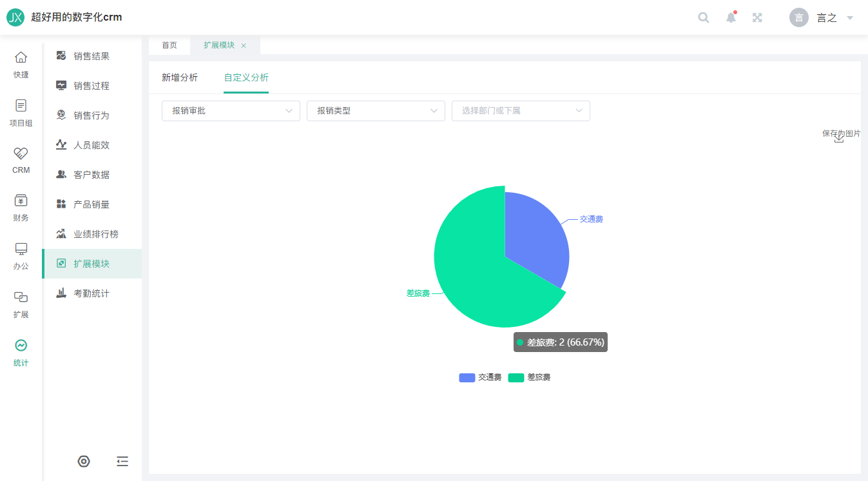Screen dimensions: 868x481
Task: Select 自定义分析 tab
Action: (x=246, y=78)
